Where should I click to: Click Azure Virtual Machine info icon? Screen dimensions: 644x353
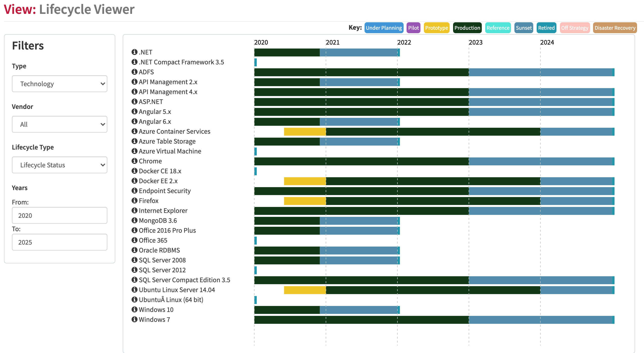(x=135, y=151)
